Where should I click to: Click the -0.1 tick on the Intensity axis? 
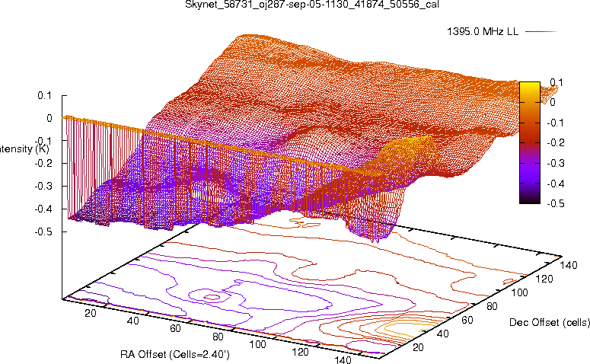tap(43, 141)
